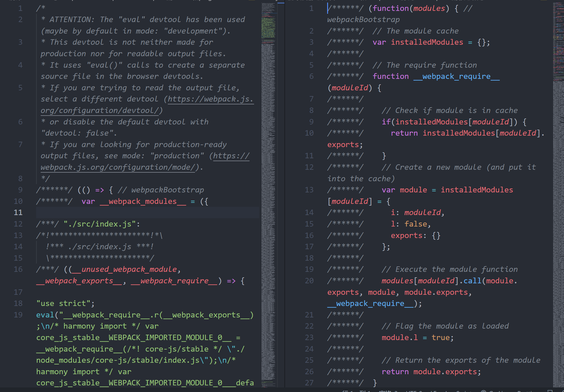The width and height of the screenshot is (564, 392).
Task: Click line number 20 in the right editor gutter
Action: click(309, 281)
